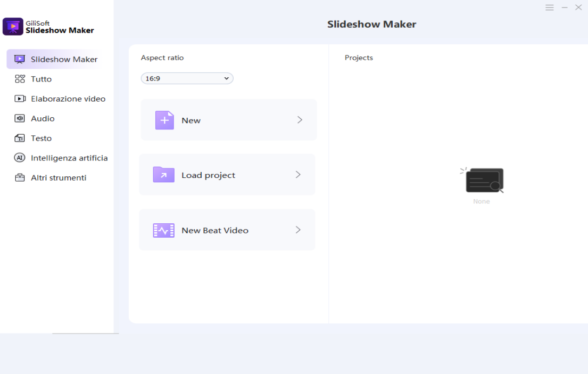
Task: Click the Aspect ratio label
Action: pyautogui.click(x=162, y=58)
